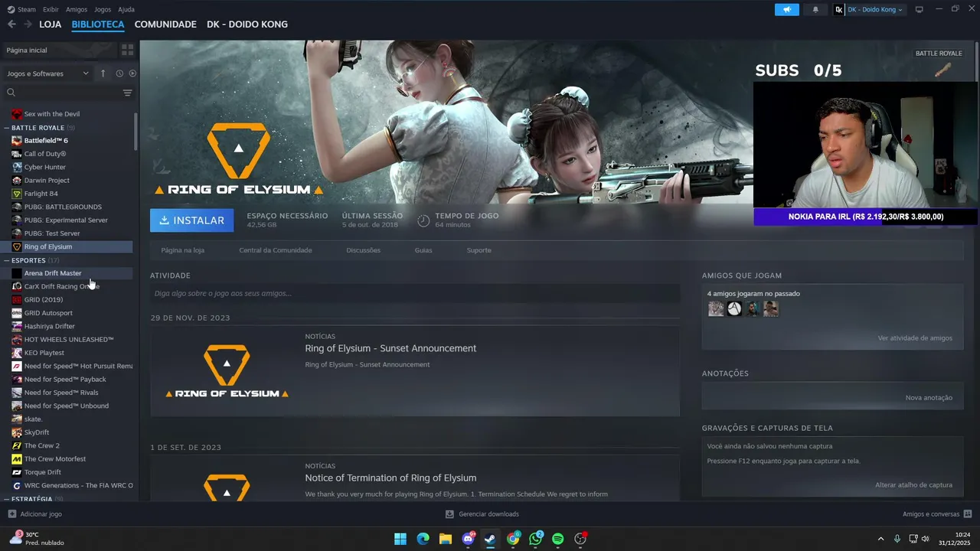Open the Jogos e Softwares dropdown
This screenshot has height=551, width=980.
click(x=47, y=73)
